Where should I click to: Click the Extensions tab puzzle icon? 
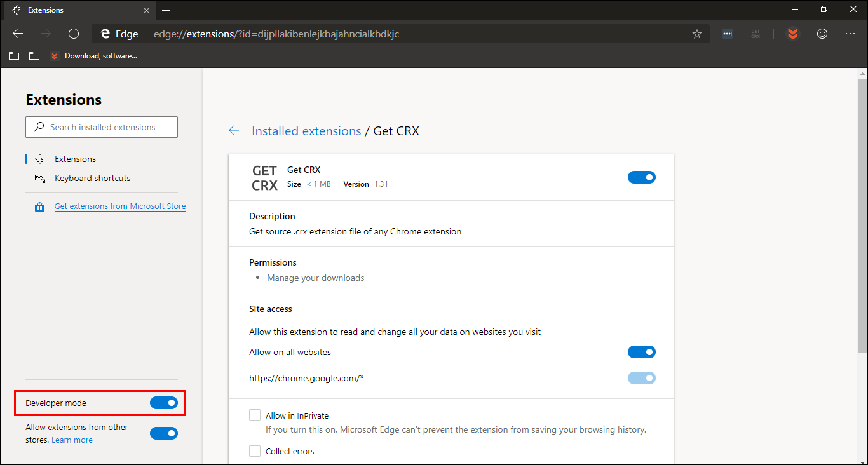(17, 10)
